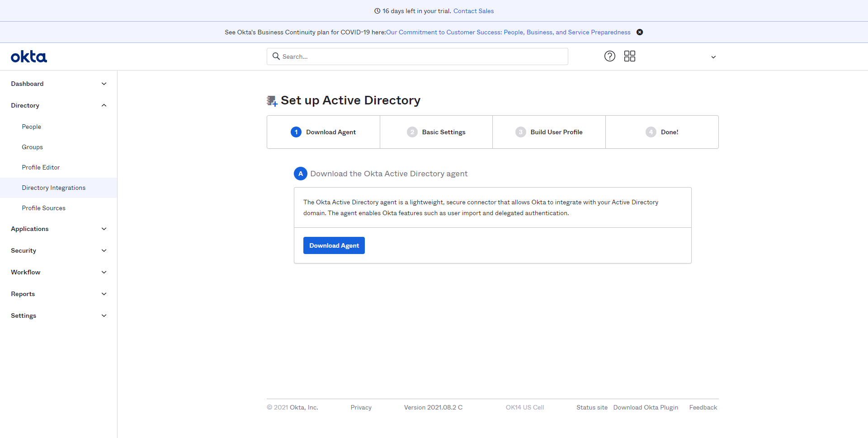Select the Done! step tab

[x=662, y=132]
